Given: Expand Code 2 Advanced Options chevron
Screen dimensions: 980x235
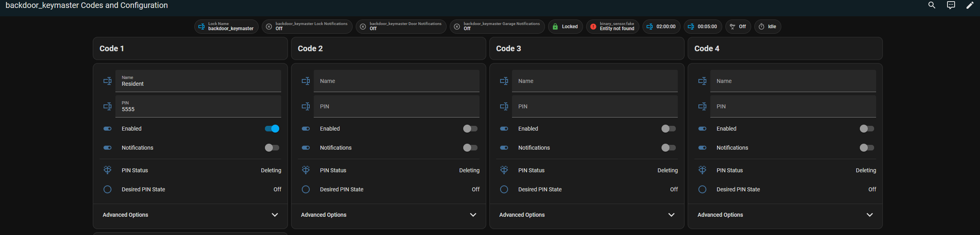Looking at the screenshot, I should 473,215.
